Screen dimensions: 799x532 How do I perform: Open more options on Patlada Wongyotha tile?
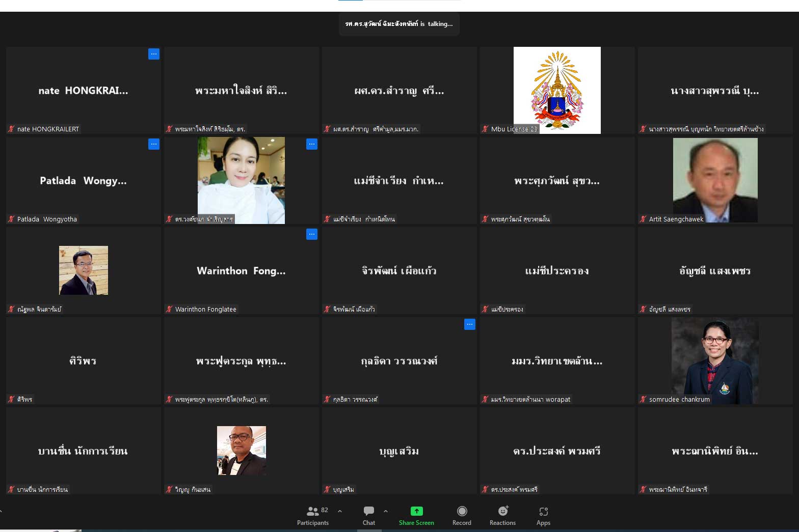click(154, 144)
